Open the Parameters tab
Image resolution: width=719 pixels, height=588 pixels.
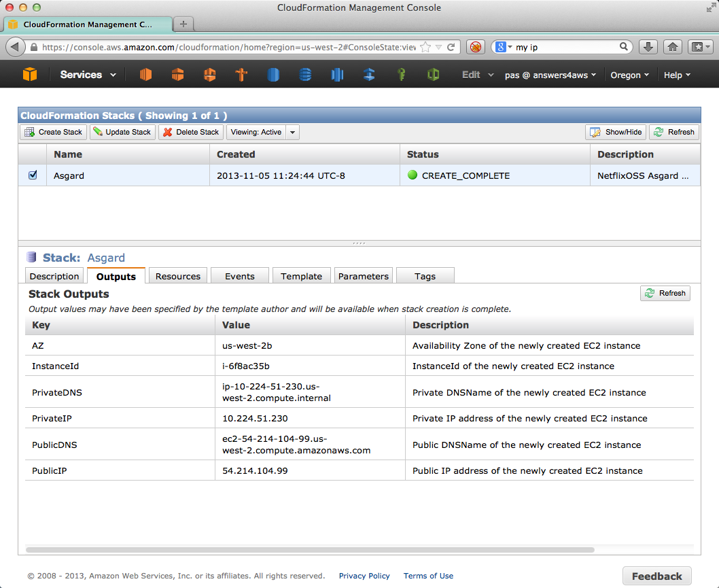[x=363, y=276]
